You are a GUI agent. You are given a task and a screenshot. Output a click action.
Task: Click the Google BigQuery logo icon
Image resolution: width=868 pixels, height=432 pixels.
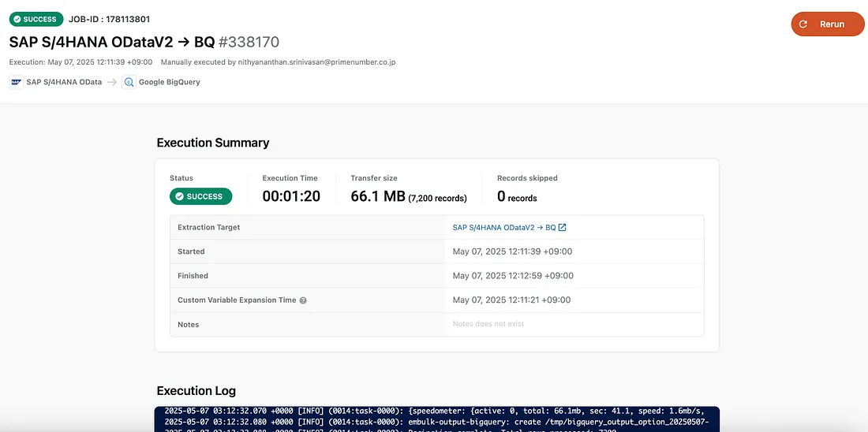pos(129,82)
